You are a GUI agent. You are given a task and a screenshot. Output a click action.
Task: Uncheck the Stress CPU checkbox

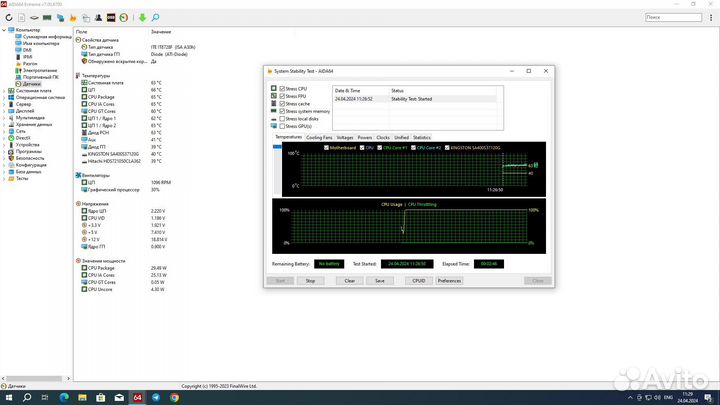coord(282,89)
